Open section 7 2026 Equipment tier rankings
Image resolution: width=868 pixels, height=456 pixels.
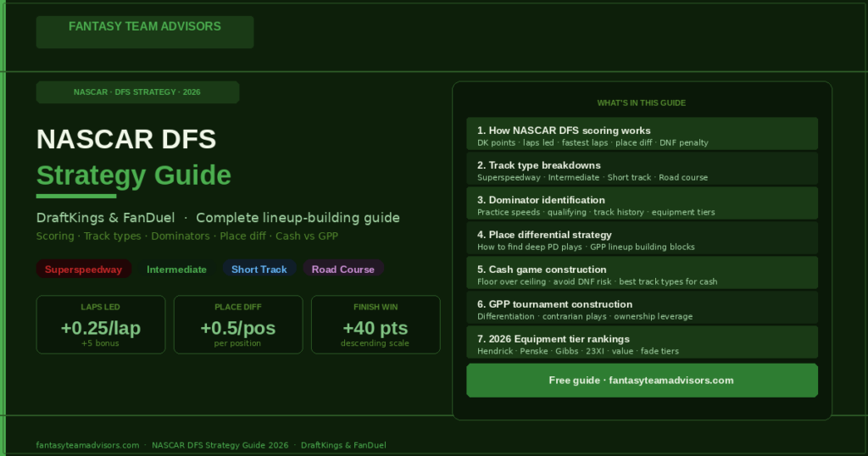pos(643,342)
